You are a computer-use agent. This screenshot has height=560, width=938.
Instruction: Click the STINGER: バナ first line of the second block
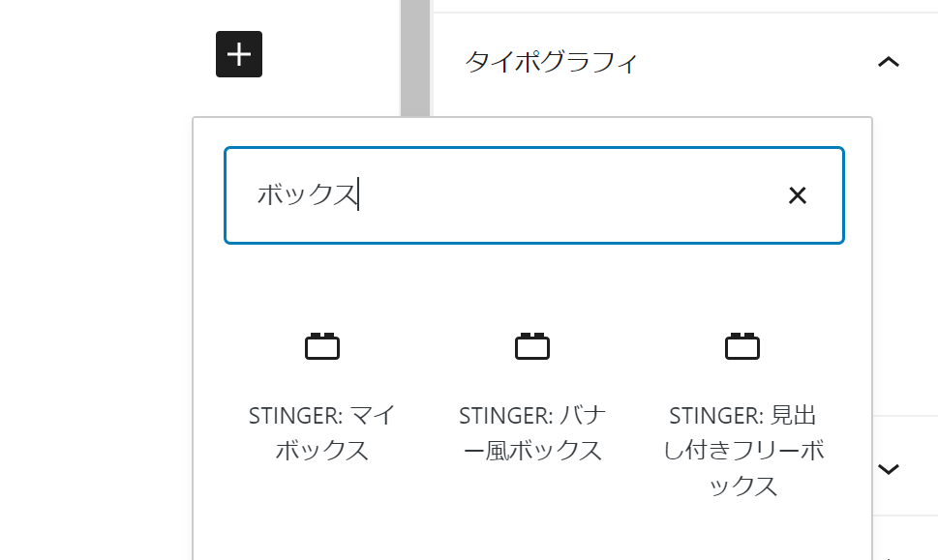tap(532, 415)
